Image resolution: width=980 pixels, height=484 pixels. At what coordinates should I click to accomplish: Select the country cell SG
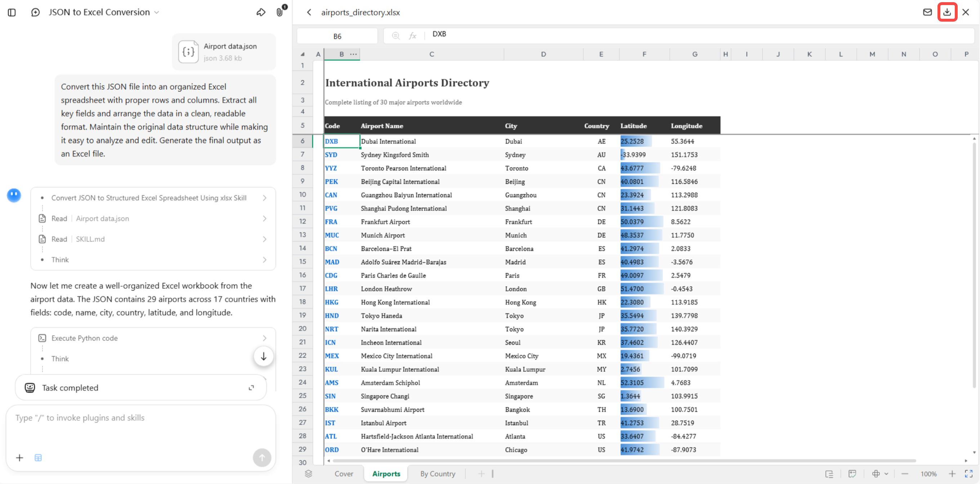tap(601, 396)
